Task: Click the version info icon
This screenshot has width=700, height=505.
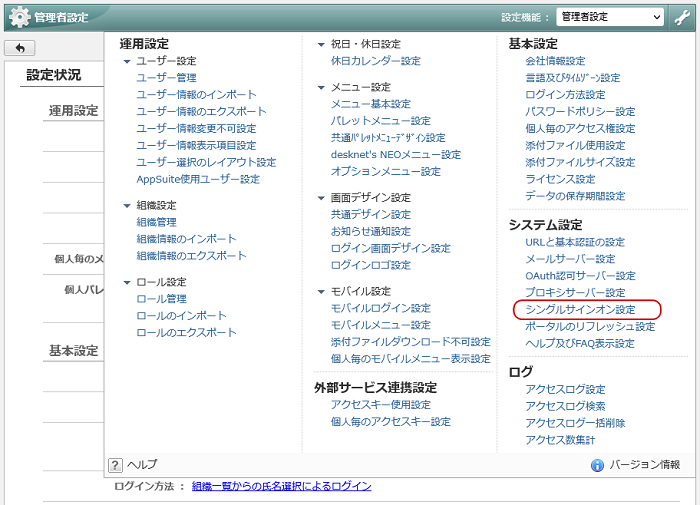Action: click(x=597, y=465)
